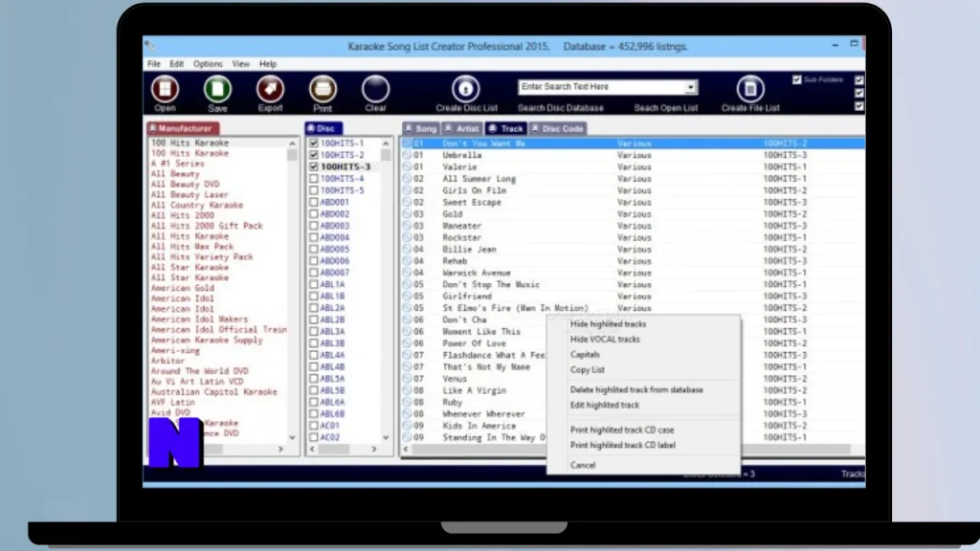Toggle the Sub Folders checkbox
980x551 pixels.
[x=797, y=80]
